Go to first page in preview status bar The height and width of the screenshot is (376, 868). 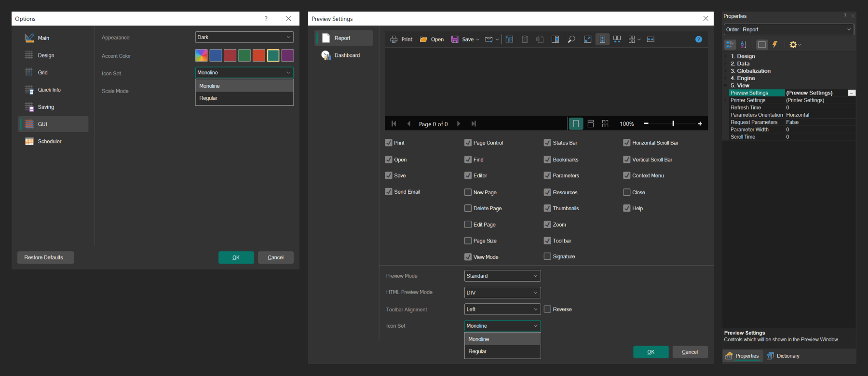tap(394, 124)
